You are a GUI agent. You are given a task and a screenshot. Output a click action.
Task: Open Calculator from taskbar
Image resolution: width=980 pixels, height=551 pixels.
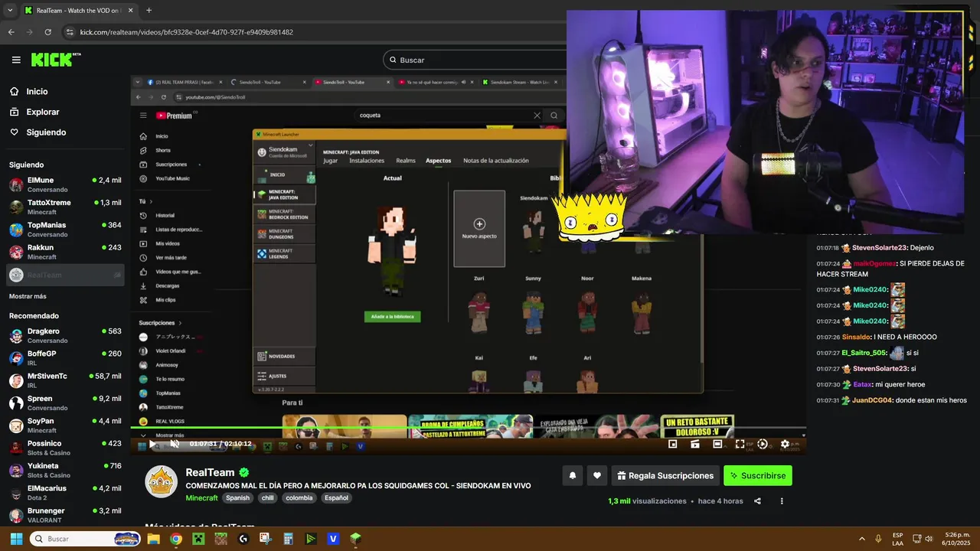(289, 539)
